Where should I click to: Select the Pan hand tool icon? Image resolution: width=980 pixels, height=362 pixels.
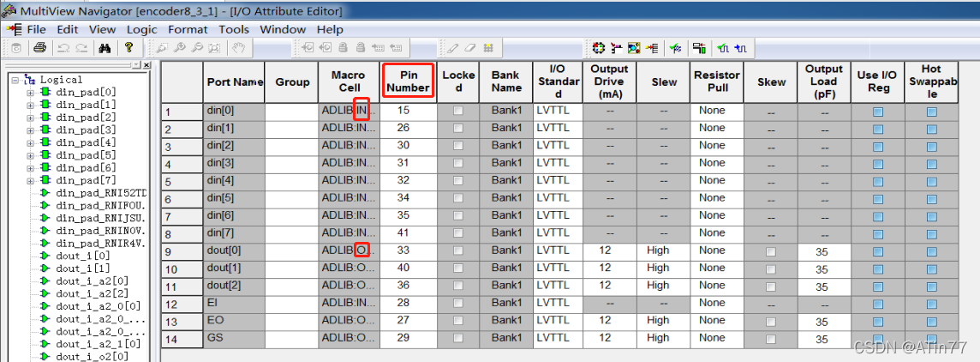(238, 47)
